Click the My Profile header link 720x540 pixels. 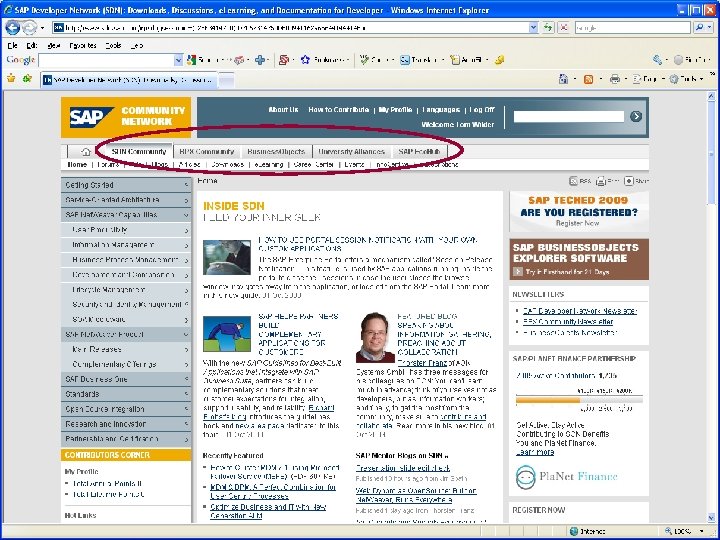395,110
